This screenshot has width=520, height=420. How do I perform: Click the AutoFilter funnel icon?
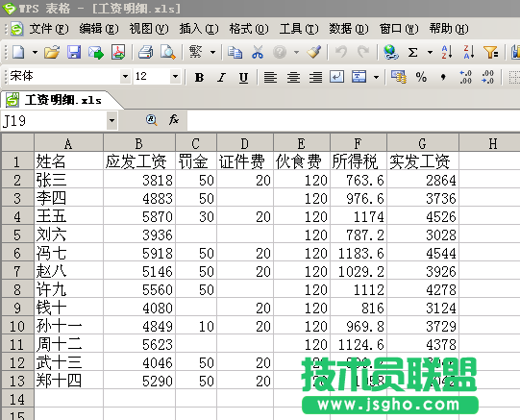[490, 52]
